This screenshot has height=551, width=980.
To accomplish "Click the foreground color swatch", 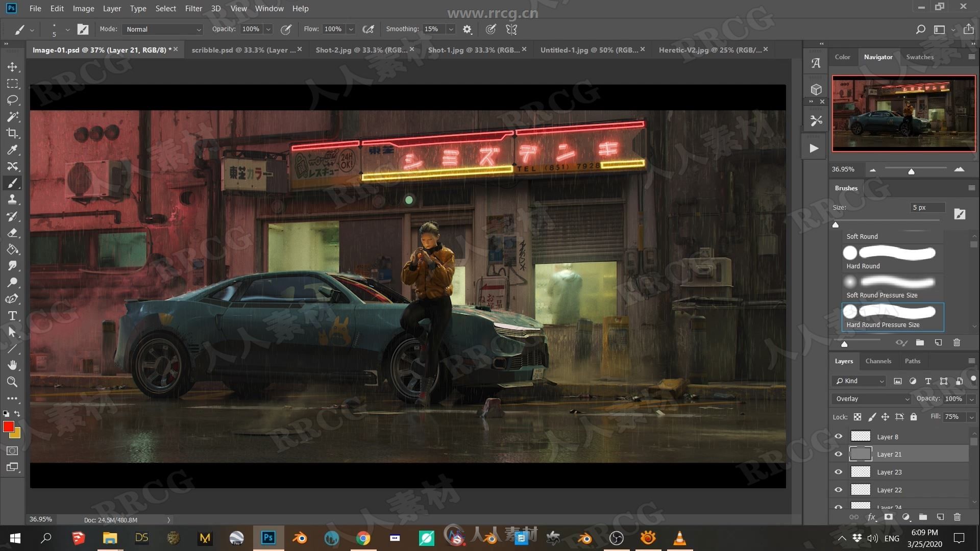I will tap(9, 425).
